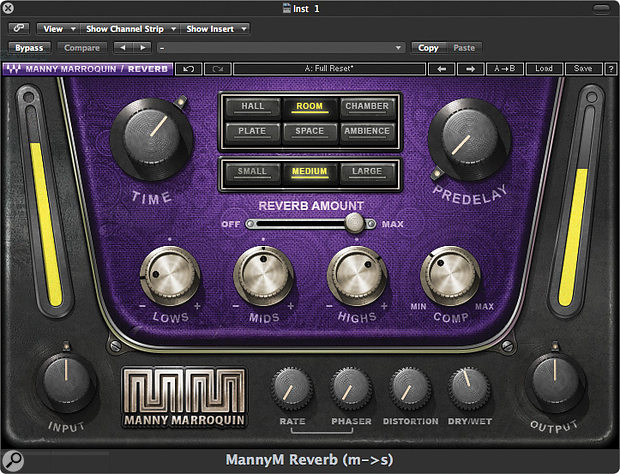Viewport: 620px width, 474px height.
Task: Click the Save button
Action: tap(583, 69)
